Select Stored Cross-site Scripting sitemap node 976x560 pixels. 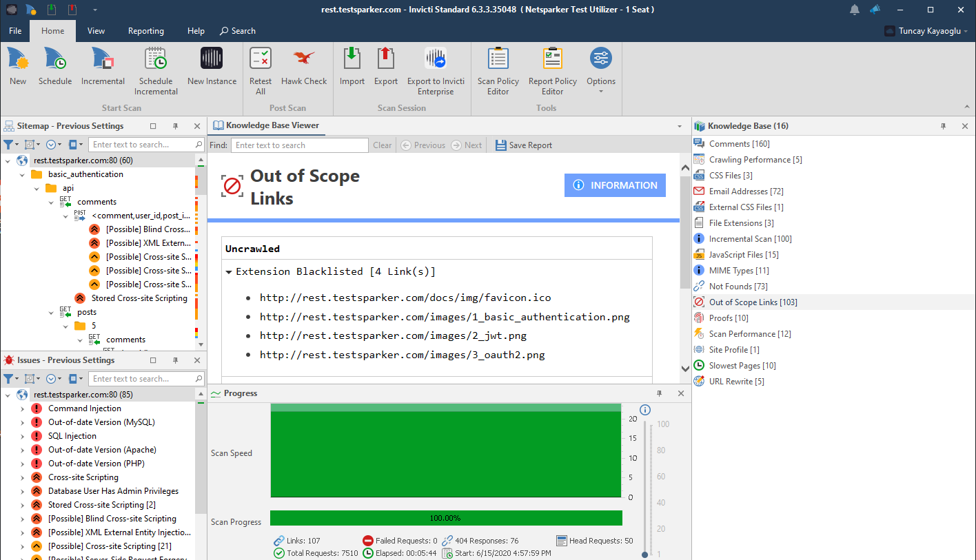coord(139,298)
